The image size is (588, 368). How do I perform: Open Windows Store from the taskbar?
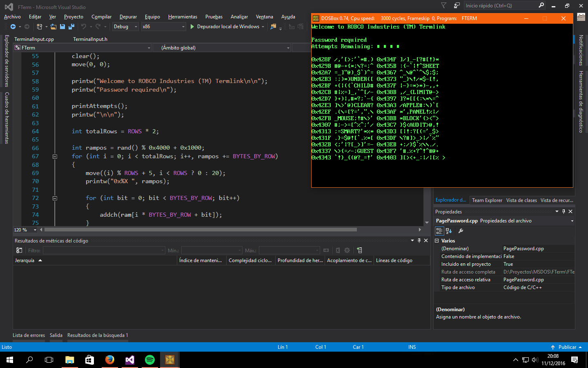pyautogui.click(x=90, y=360)
